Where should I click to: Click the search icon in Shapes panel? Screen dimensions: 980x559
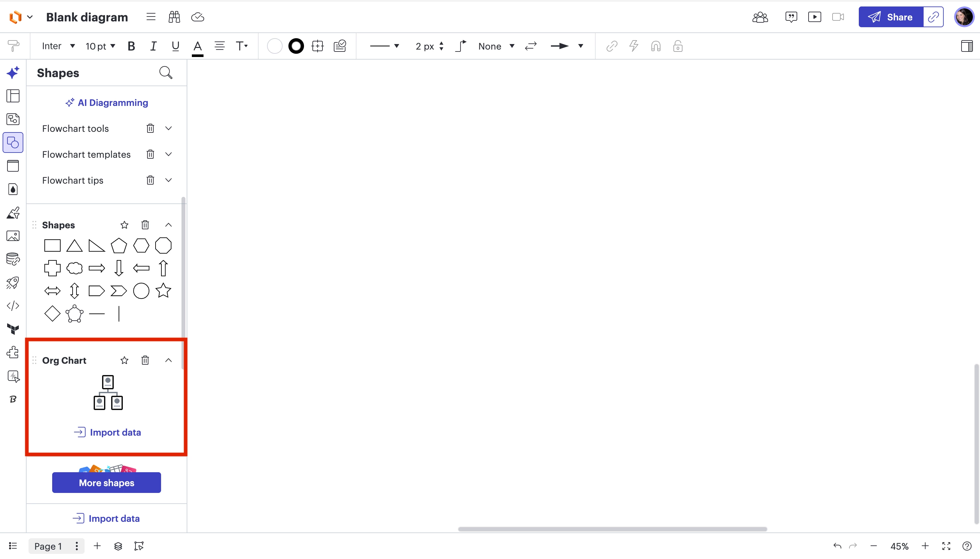point(166,73)
